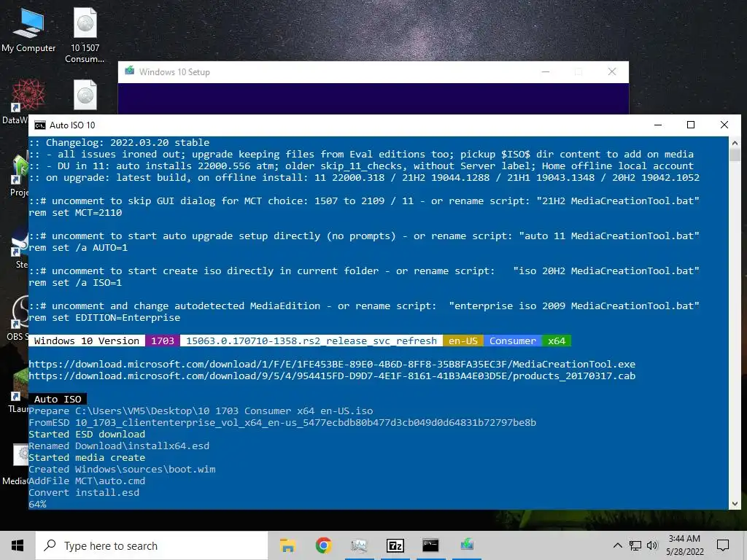
Task: Click the console scrollbar up arrow
Action: pyautogui.click(x=735, y=142)
